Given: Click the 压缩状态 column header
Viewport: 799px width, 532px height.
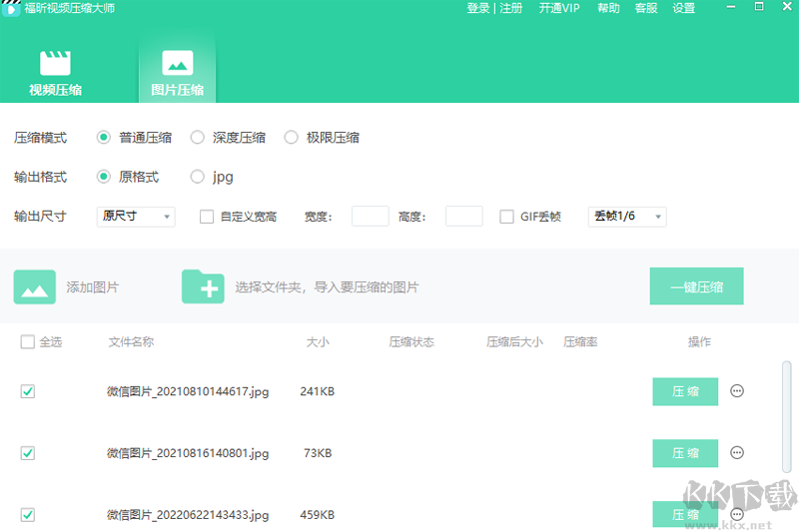Looking at the screenshot, I should click(411, 341).
